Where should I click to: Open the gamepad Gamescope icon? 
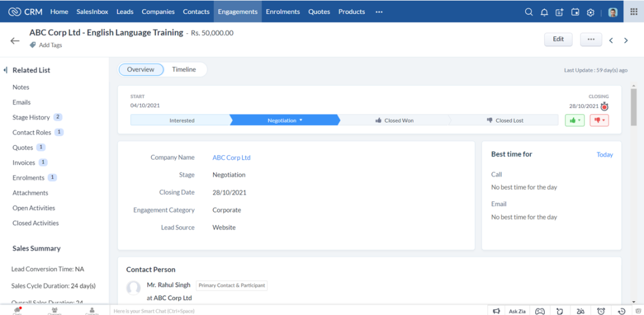(540, 311)
